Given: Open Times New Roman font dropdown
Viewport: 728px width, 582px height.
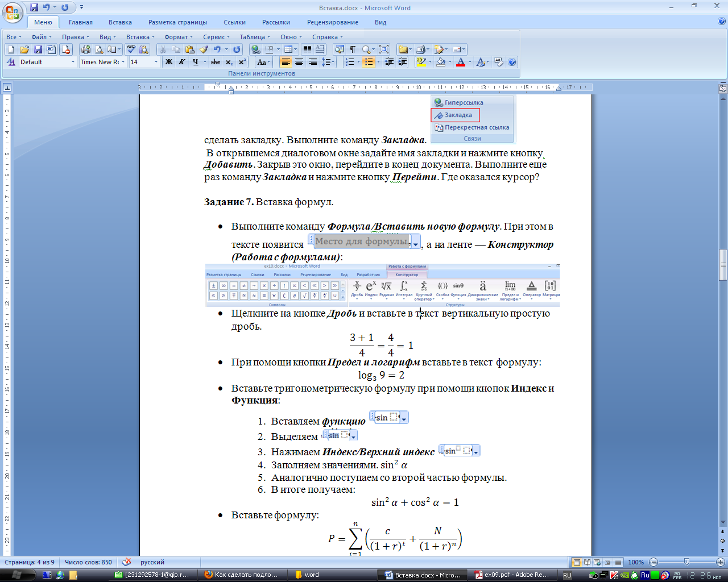Looking at the screenshot, I should tap(123, 62).
